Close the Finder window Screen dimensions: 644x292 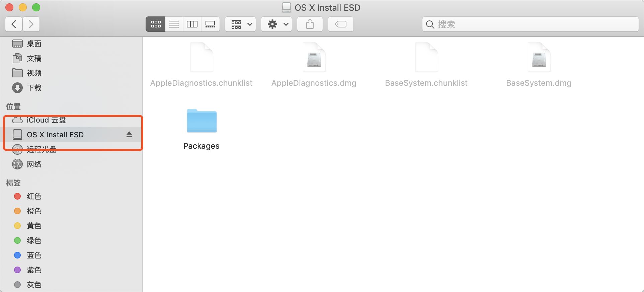coord(9,7)
